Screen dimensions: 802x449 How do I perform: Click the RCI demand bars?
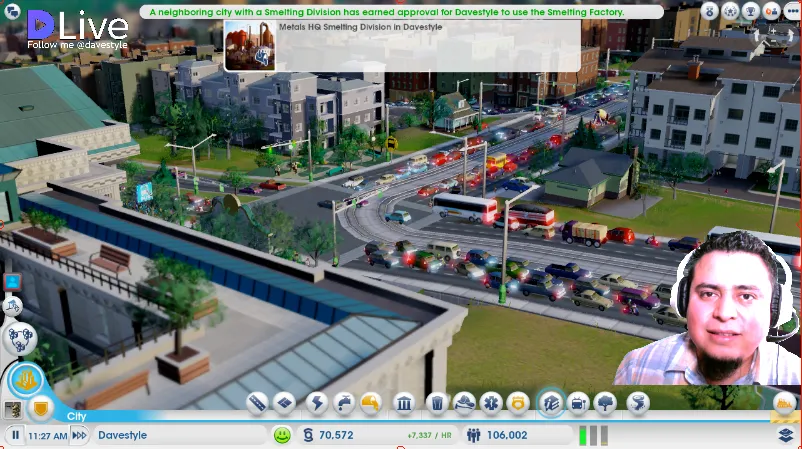(x=593, y=435)
